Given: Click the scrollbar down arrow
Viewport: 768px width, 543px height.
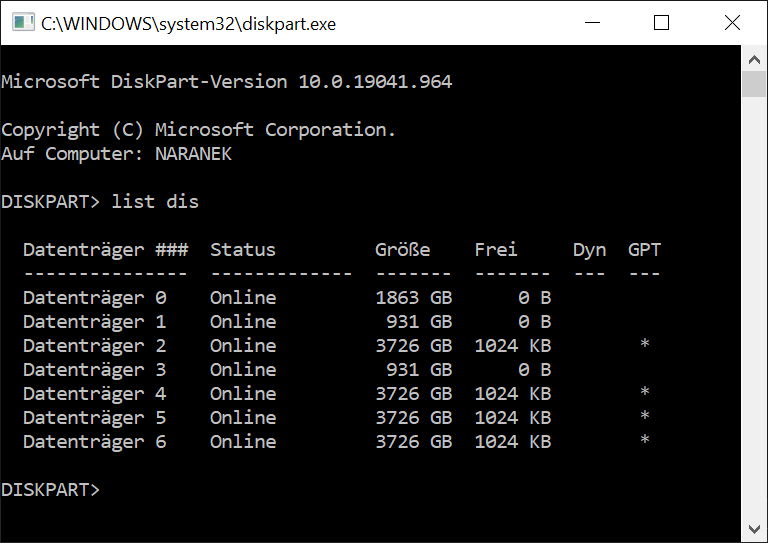Looking at the screenshot, I should pyautogui.click(x=754, y=529).
